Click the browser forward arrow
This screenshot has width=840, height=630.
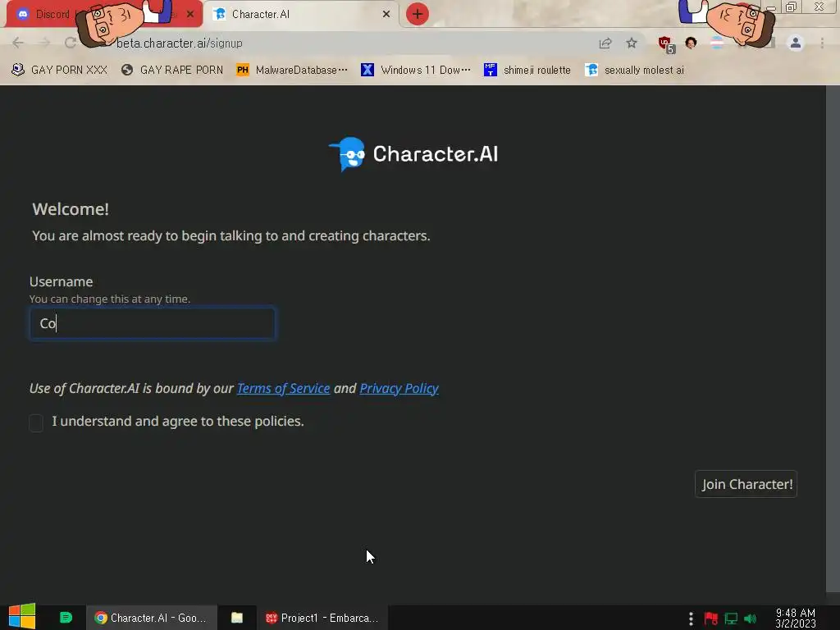[44, 43]
